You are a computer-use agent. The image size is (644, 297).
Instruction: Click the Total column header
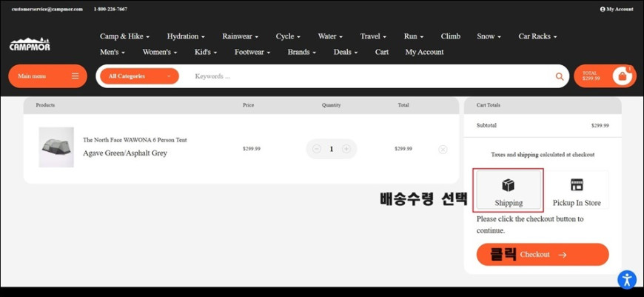[x=403, y=105]
